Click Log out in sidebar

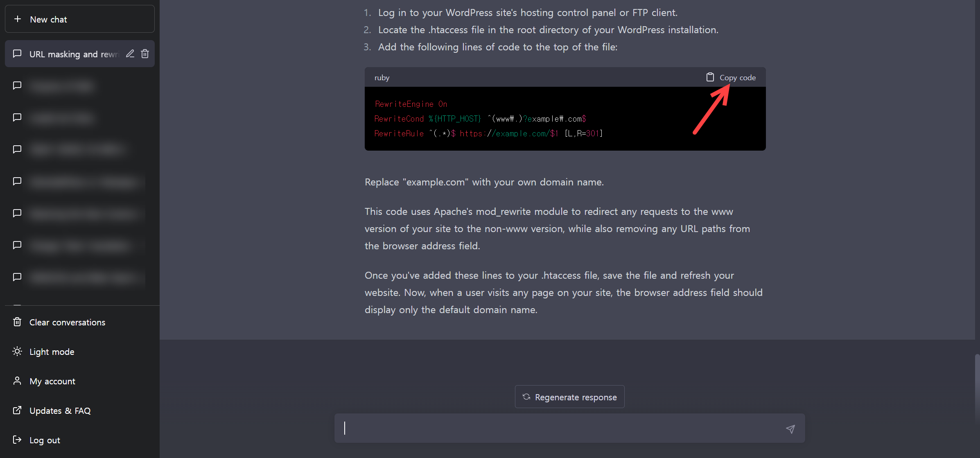(45, 440)
